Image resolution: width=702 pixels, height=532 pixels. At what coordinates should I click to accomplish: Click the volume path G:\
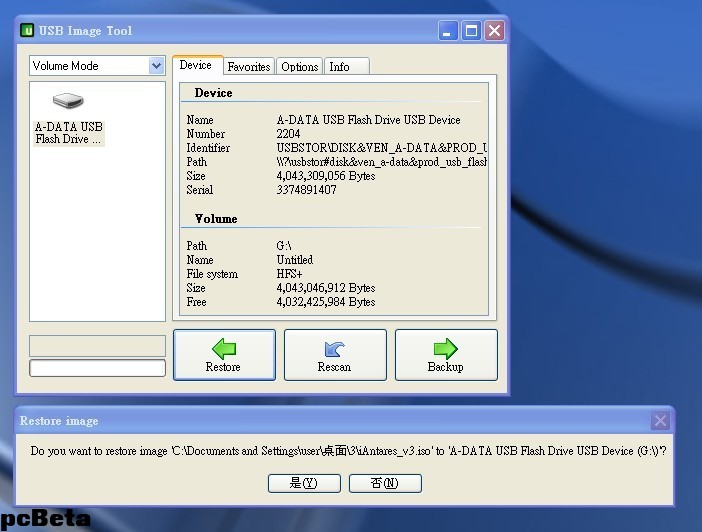pyautogui.click(x=284, y=246)
